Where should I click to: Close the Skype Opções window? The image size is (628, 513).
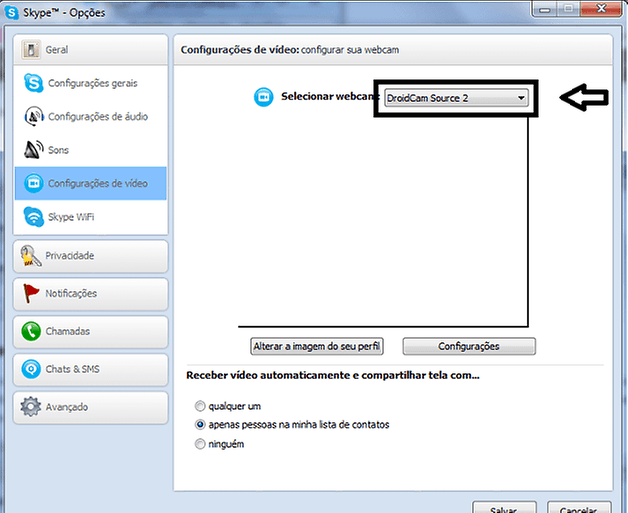point(601,9)
